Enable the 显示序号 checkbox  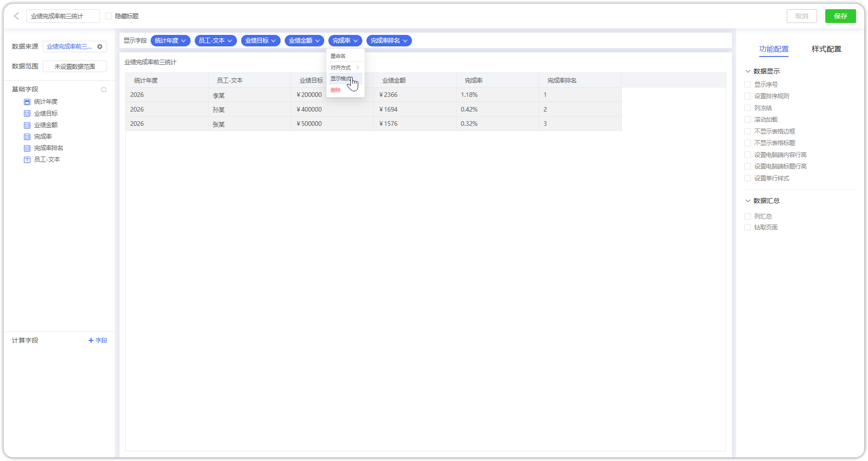(748, 84)
